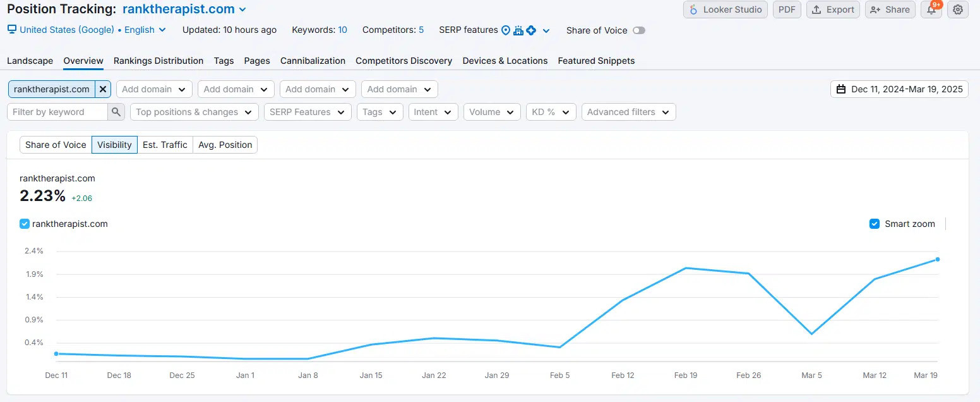Open notifications bell icon
The width and height of the screenshot is (980, 402).
click(931, 9)
